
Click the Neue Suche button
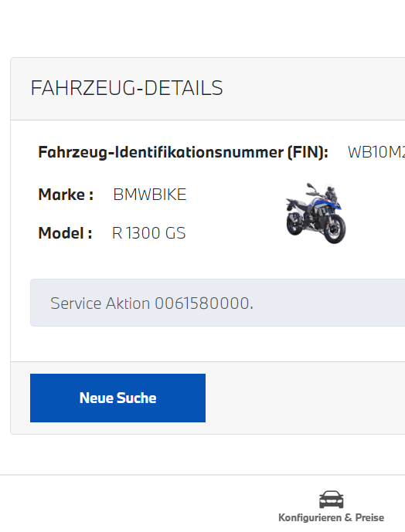117,398
